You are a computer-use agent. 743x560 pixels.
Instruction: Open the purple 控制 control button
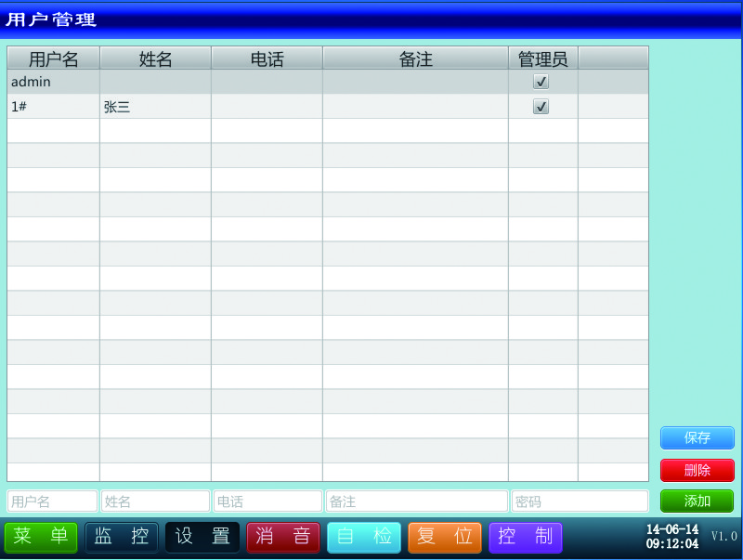pyautogui.click(x=525, y=537)
